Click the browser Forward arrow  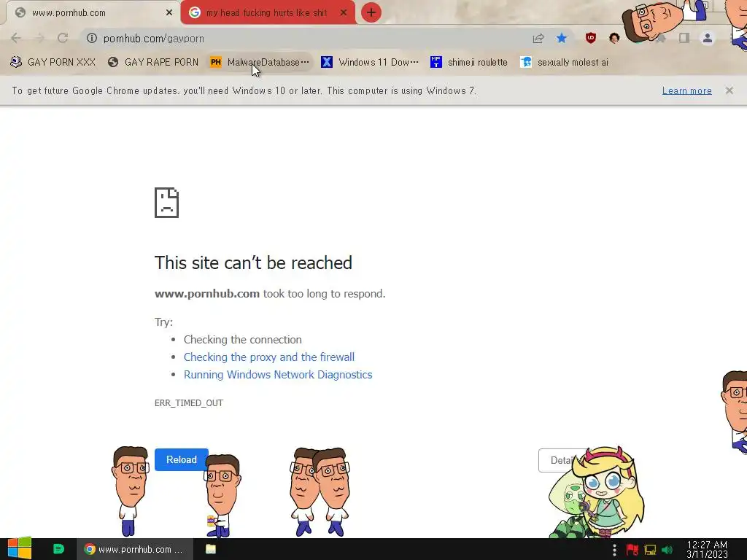pyautogui.click(x=39, y=38)
